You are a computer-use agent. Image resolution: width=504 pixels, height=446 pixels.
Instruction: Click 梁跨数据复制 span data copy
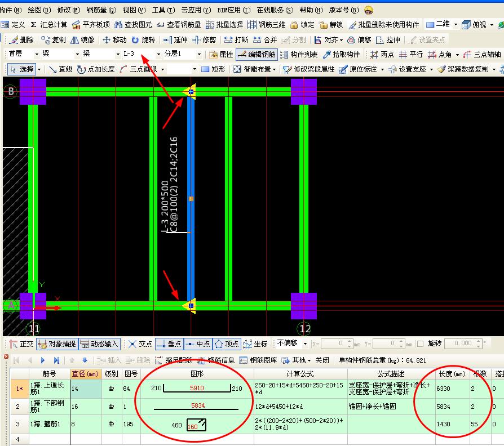(x=463, y=69)
